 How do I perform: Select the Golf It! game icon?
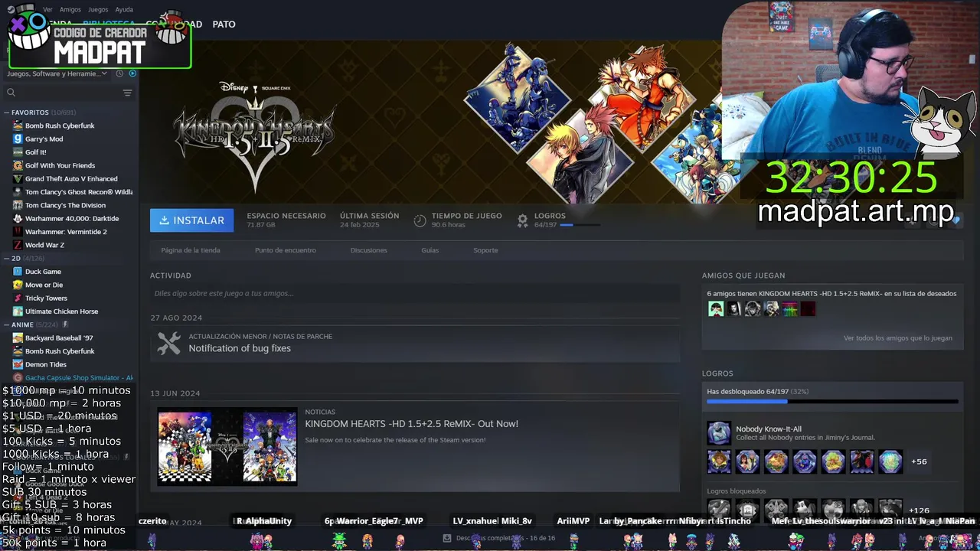[18, 152]
